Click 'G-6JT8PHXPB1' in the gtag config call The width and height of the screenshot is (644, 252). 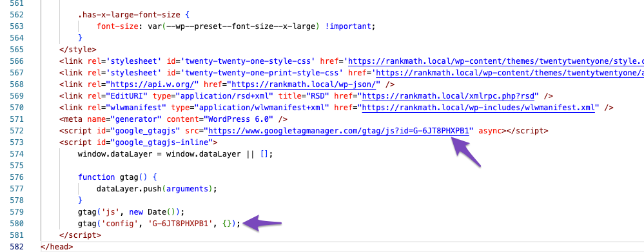(x=181, y=224)
